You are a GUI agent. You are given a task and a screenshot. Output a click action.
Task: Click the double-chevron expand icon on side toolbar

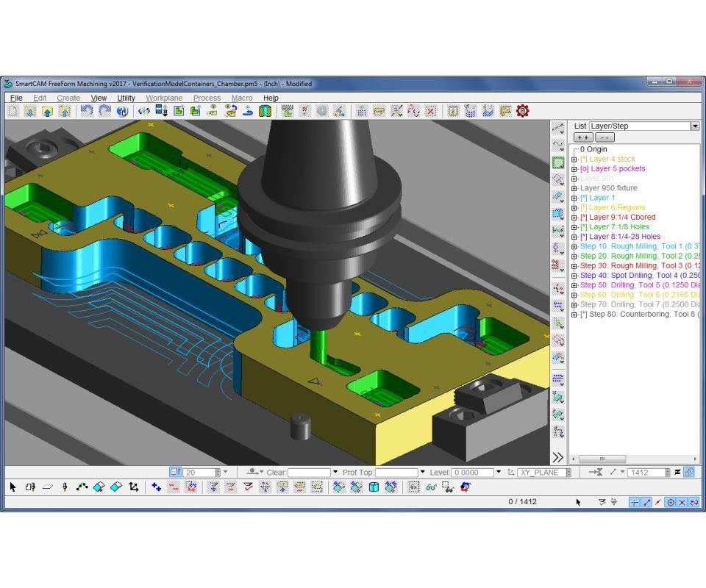[558, 457]
